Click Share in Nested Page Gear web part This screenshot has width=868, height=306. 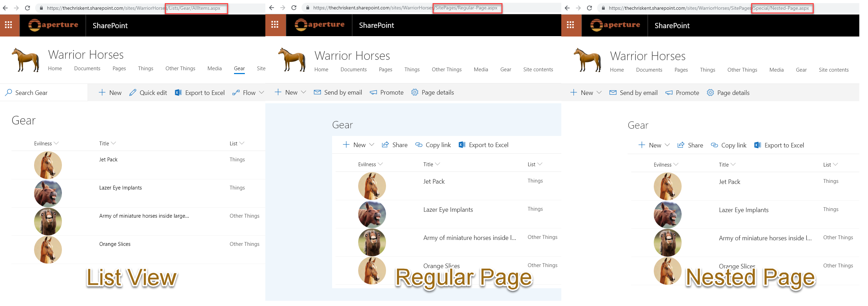click(x=690, y=145)
